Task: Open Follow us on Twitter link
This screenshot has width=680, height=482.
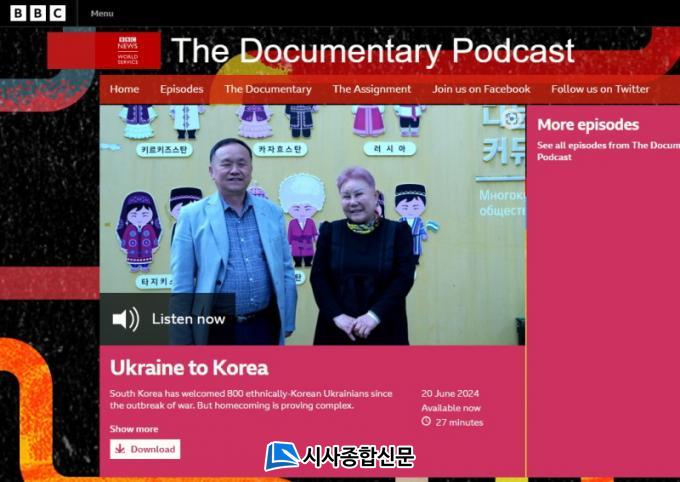Action: pos(600,89)
